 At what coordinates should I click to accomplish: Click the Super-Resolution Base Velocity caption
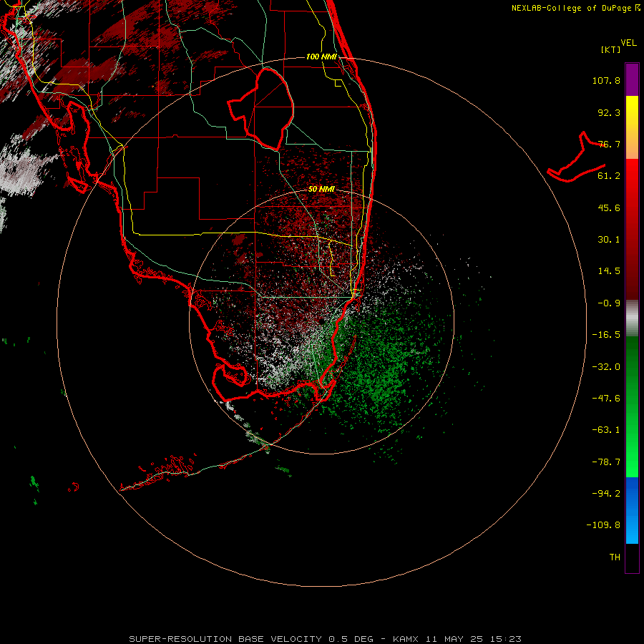tap(326, 639)
